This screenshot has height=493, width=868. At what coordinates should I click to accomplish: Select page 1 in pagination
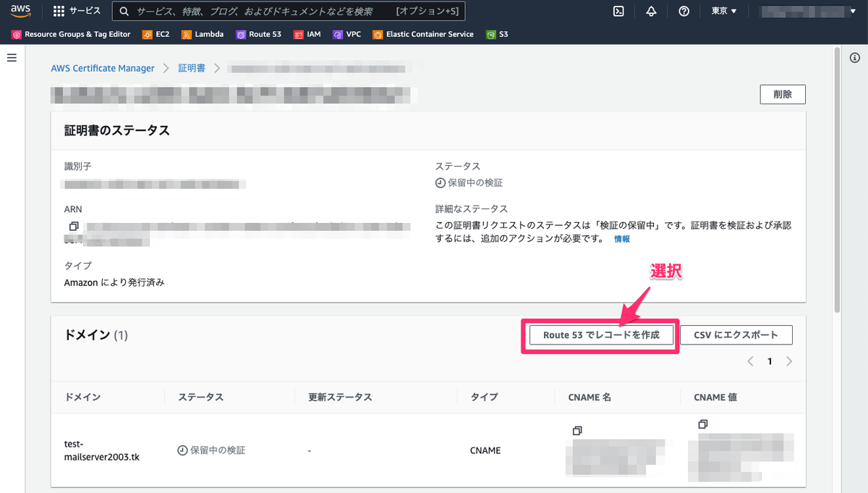(770, 361)
